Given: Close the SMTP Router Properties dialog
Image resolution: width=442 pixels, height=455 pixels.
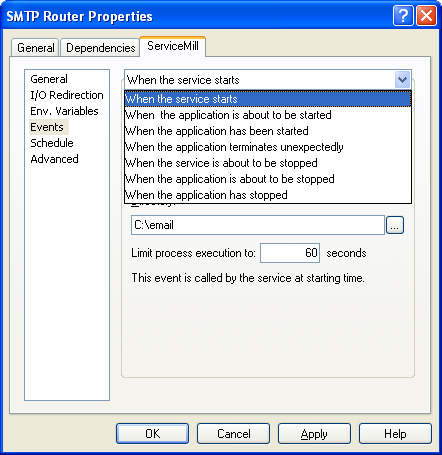Looking at the screenshot, I should [426, 16].
